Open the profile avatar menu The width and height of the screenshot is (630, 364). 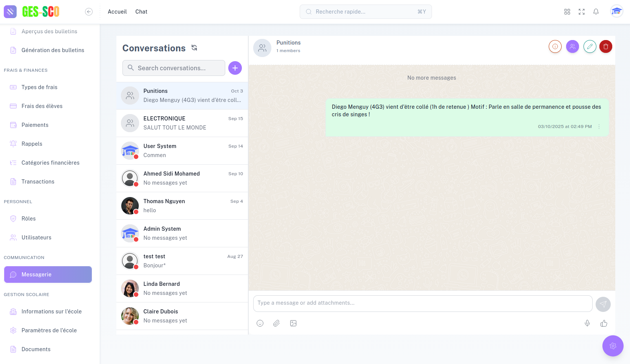tap(616, 11)
